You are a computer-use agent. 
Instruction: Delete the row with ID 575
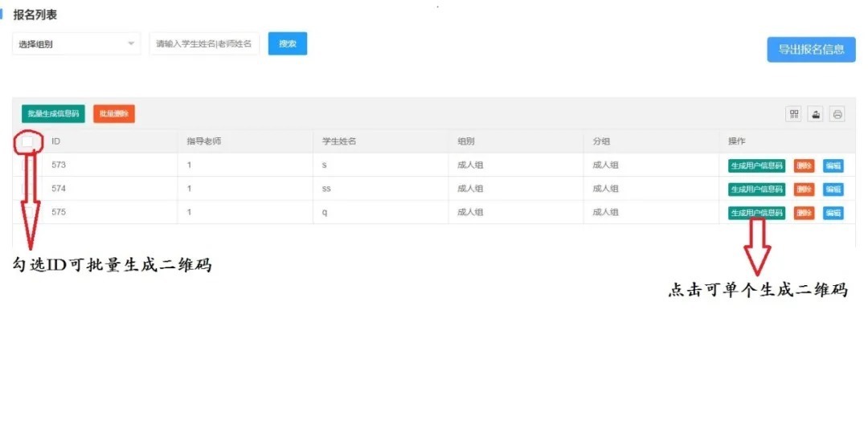804,213
